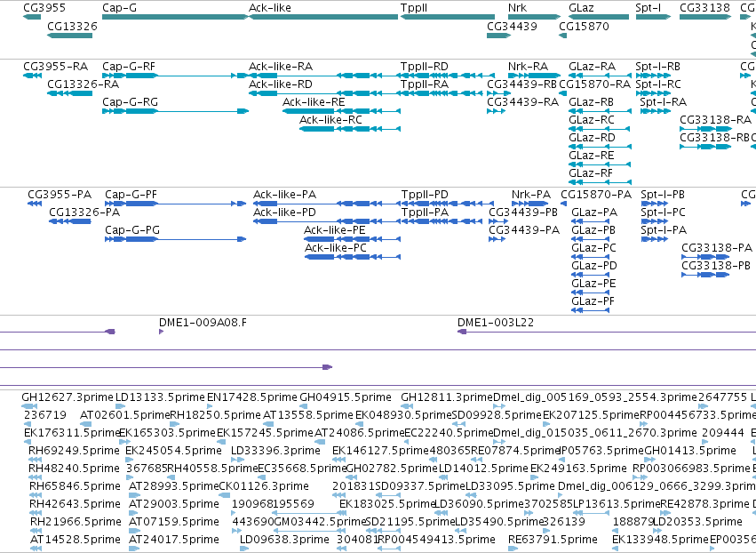Viewport: 756px width, 553px height.
Task: Click EST RE63791.5prime
Action: tap(553, 539)
